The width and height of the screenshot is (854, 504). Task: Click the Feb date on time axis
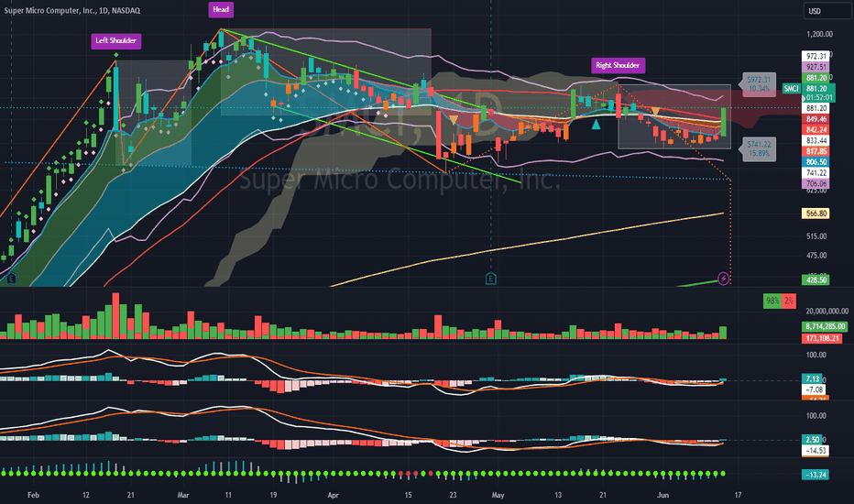[x=33, y=495]
